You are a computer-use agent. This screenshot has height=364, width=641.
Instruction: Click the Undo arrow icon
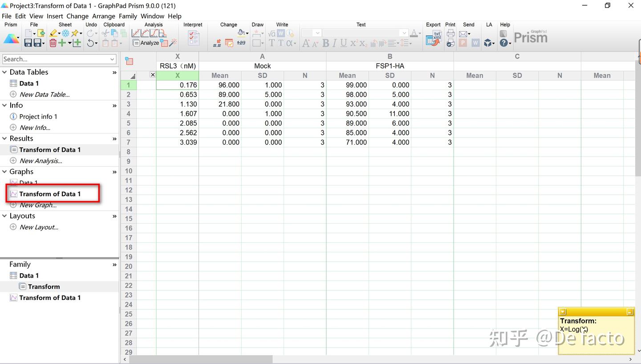pos(91,43)
